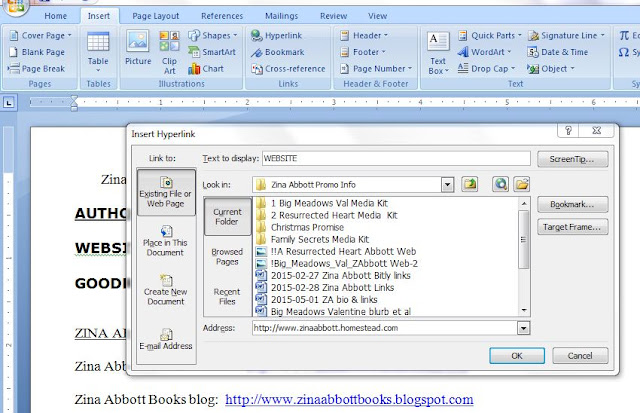Select Create New Document option
The width and height of the screenshot is (640, 413).
[165, 291]
